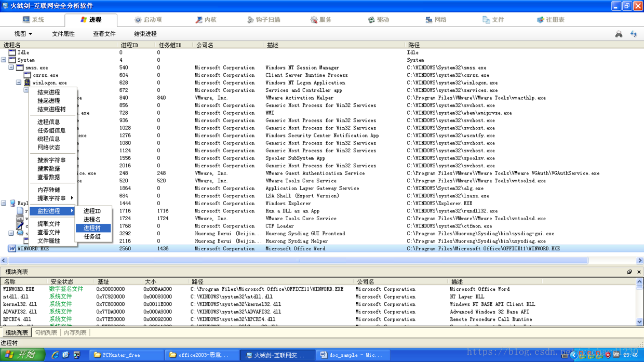The height and width of the screenshot is (362, 644).
Task: Switch to 句柄列表 bottom tab
Action: coord(46,332)
